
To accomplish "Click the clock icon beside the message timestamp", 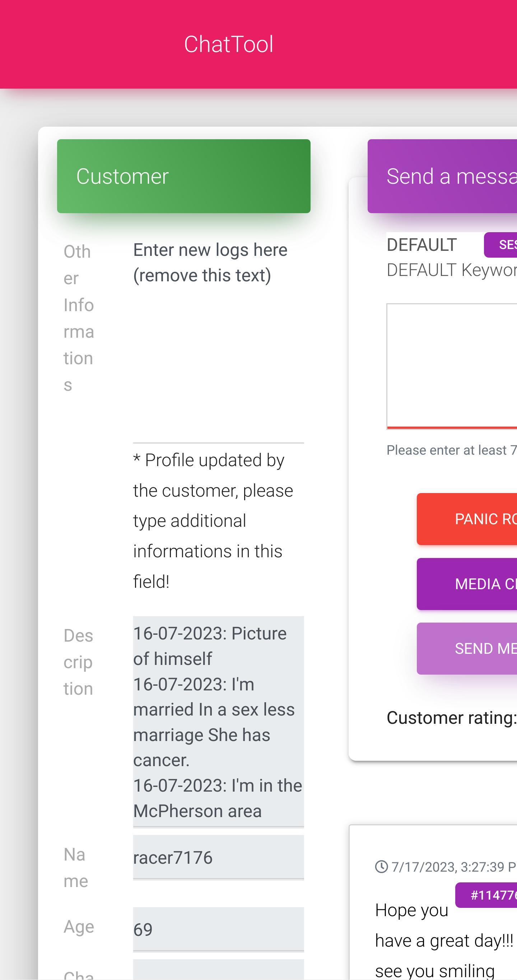I will (x=381, y=867).
